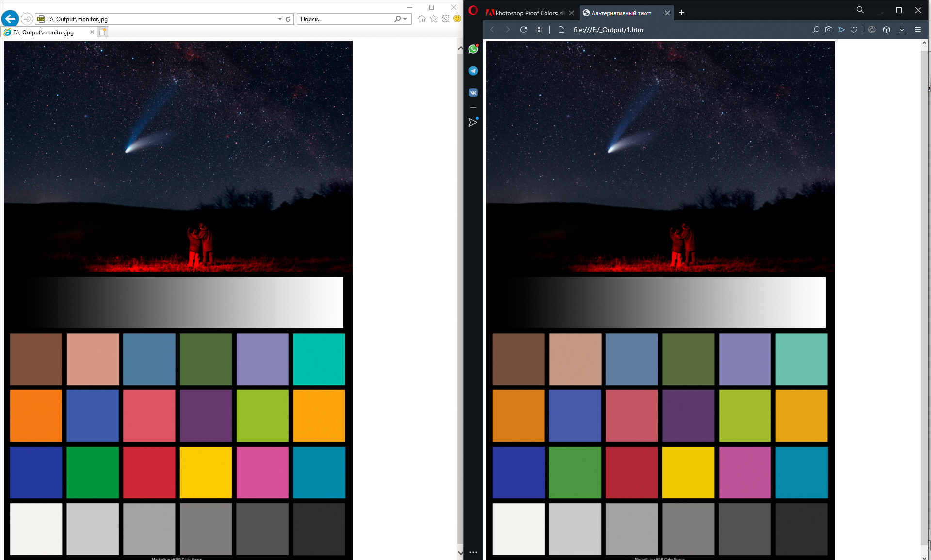This screenshot has width=931, height=560.
Task: Click the address bar showing file:///E:/_Output/1.htm
Action: point(608,30)
